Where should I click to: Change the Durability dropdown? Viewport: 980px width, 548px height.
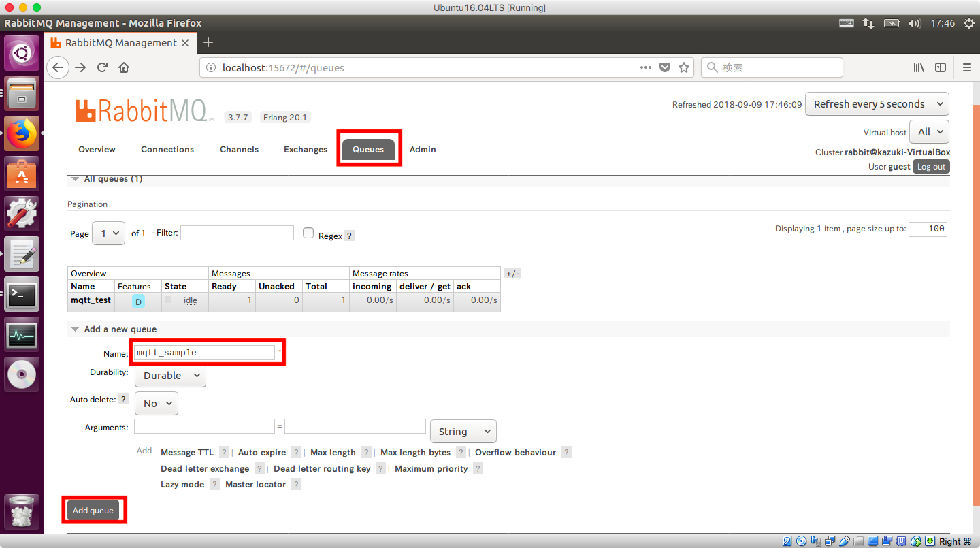170,375
